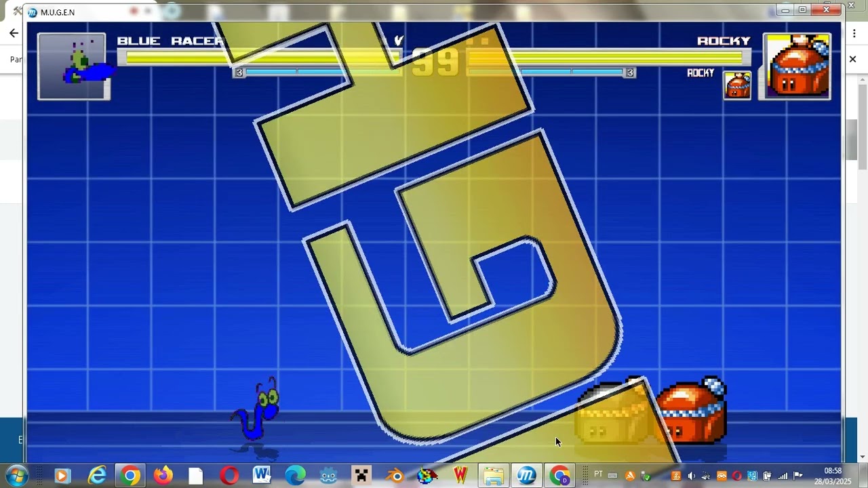Click the Blue Racer yellow health bar
Viewport: 868px width, 488px height.
[x=260, y=58]
